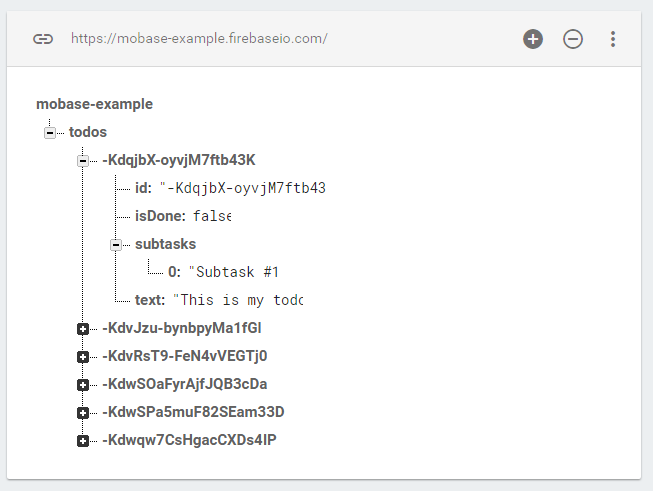The height and width of the screenshot is (491, 653).
Task: Click the link icon beside database URL
Action: [x=42, y=39]
